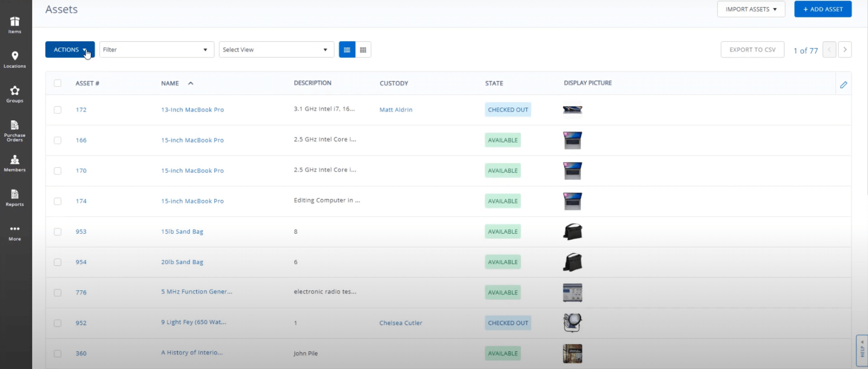Open the Select View dropdown
The height and width of the screenshot is (369, 868).
(x=276, y=50)
